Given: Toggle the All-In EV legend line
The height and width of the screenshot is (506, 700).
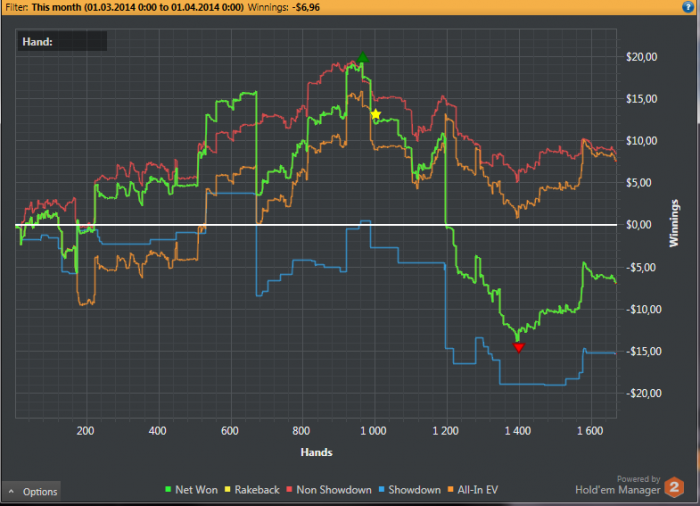Looking at the screenshot, I should pyautogui.click(x=473, y=490).
